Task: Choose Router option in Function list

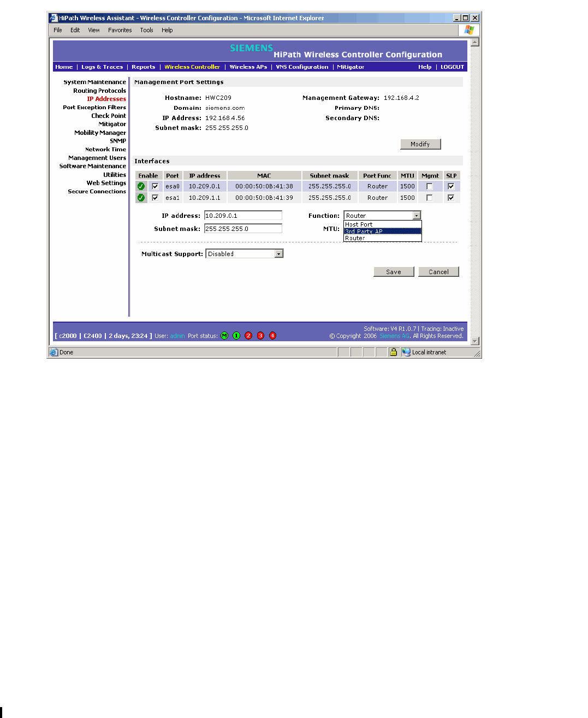Action: click(x=383, y=238)
